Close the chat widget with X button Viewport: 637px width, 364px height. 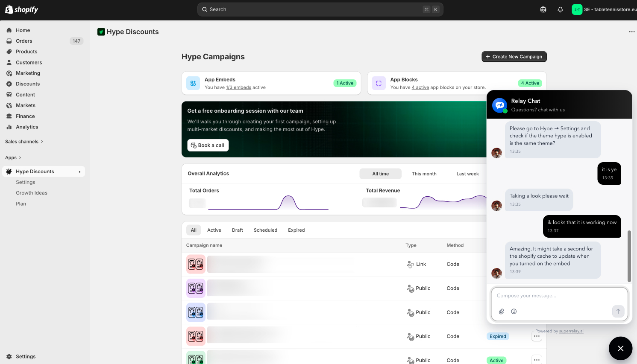pyautogui.click(x=620, y=348)
